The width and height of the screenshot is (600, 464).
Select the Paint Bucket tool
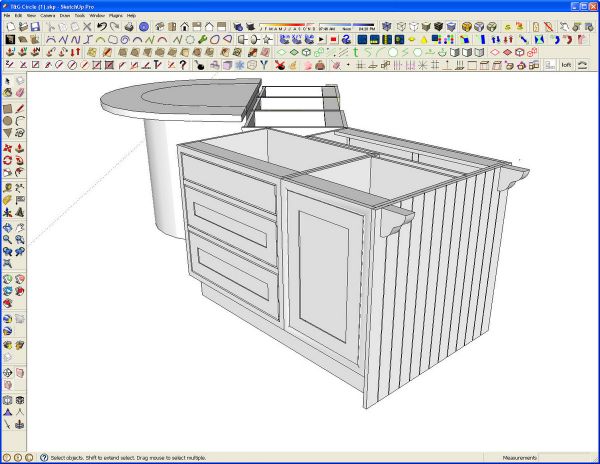(x=7, y=93)
